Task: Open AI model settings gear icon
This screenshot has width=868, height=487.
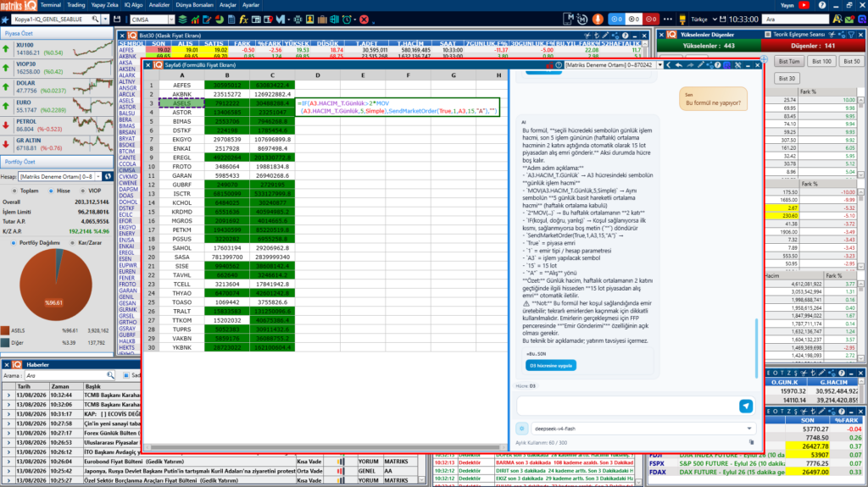Action: click(521, 429)
